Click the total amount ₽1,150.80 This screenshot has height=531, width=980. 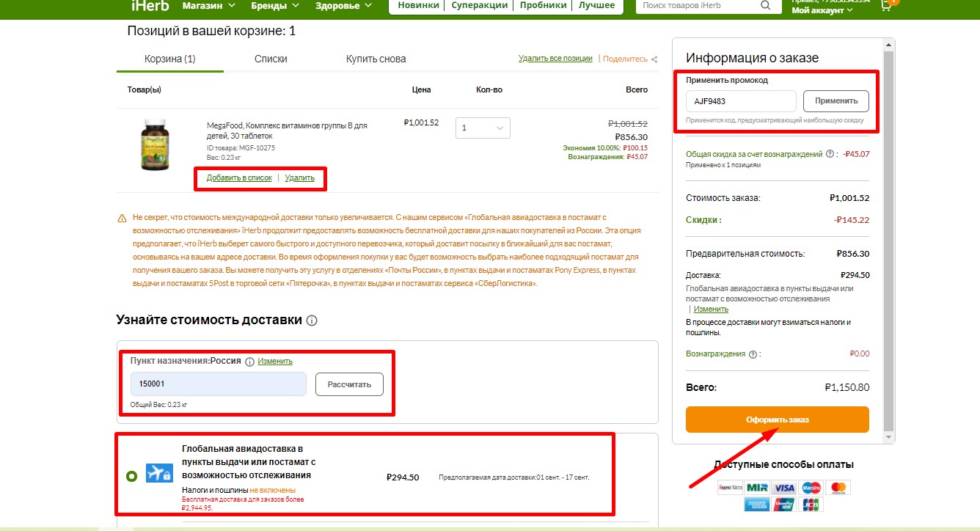click(846, 387)
